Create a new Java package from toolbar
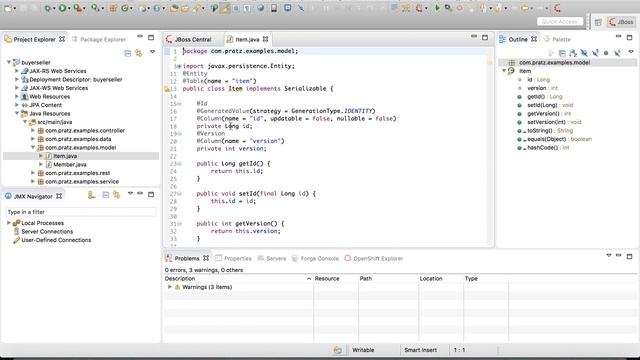 [x=113, y=8]
